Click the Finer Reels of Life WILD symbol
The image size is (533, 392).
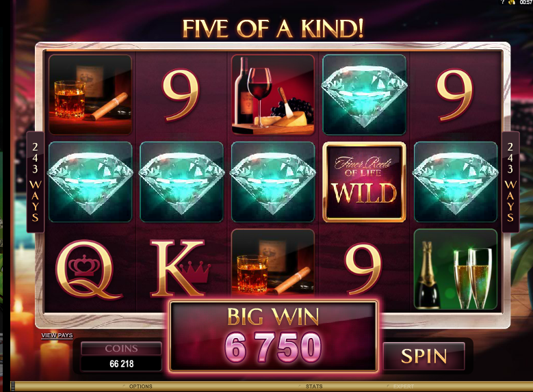tap(364, 182)
